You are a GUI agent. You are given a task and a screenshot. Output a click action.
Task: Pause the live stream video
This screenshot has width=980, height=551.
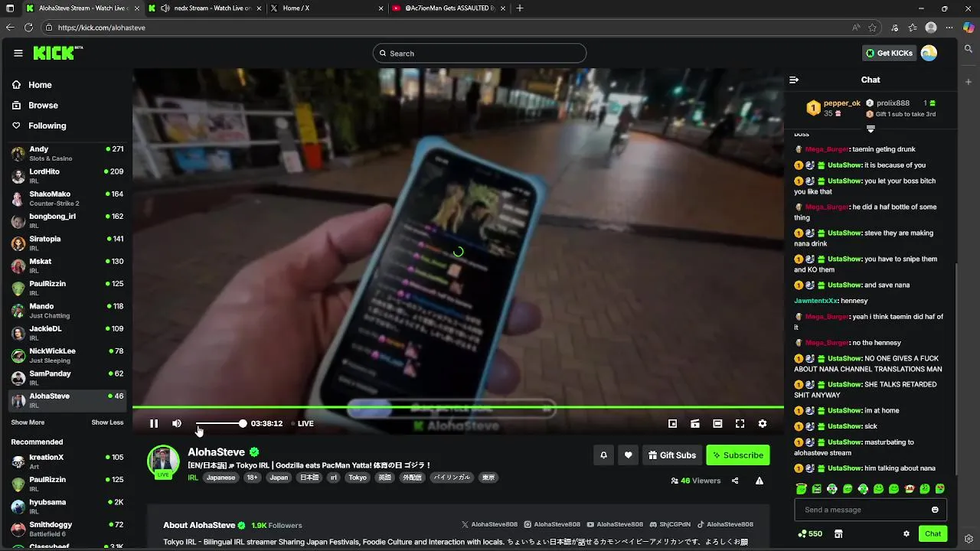point(154,423)
